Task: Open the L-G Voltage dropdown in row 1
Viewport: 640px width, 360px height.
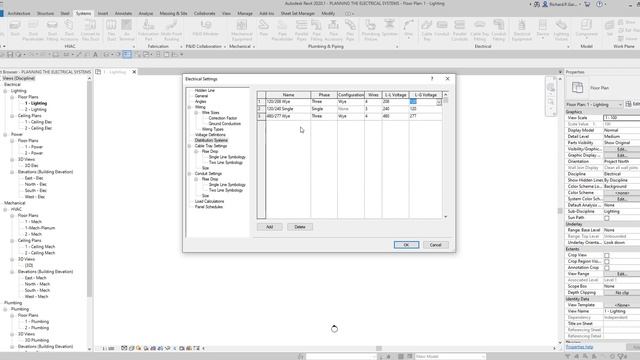Action: [x=439, y=102]
